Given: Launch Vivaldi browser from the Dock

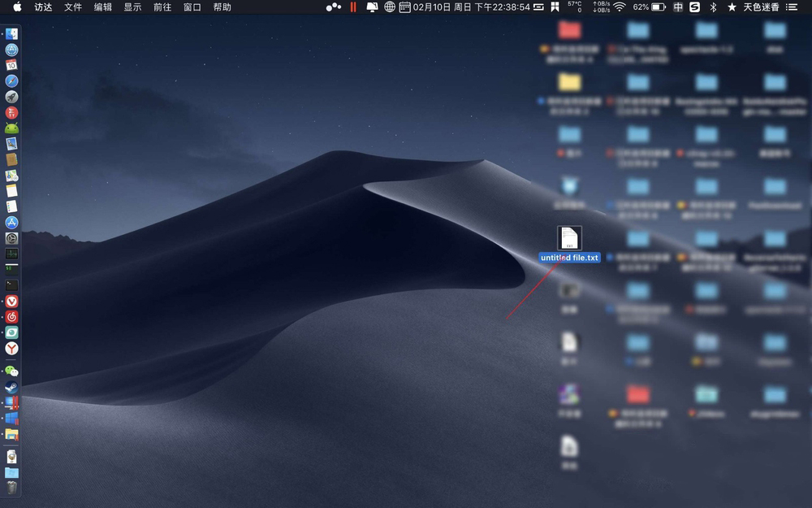Looking at the screenshot, I should [x=11, y=302].
